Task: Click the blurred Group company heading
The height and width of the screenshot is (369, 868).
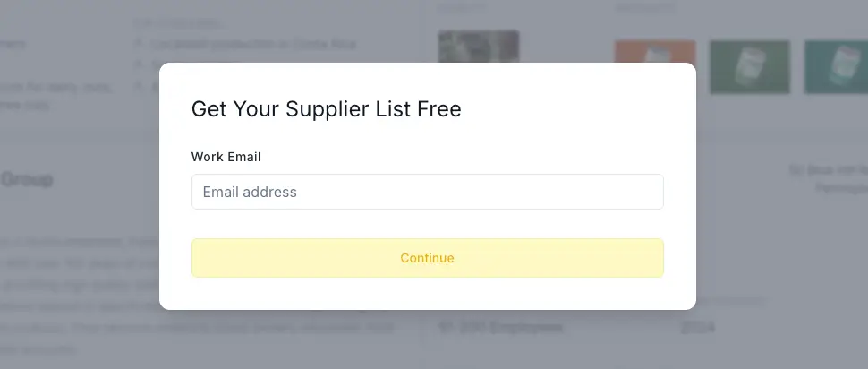Action: pos(27,179)
